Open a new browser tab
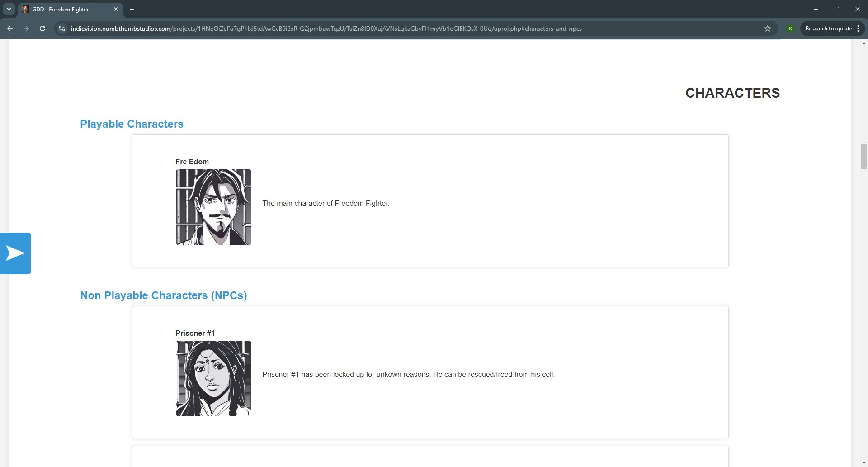This screenshot has height=467, width=868. pyautogui.click(x=132, y=9)
